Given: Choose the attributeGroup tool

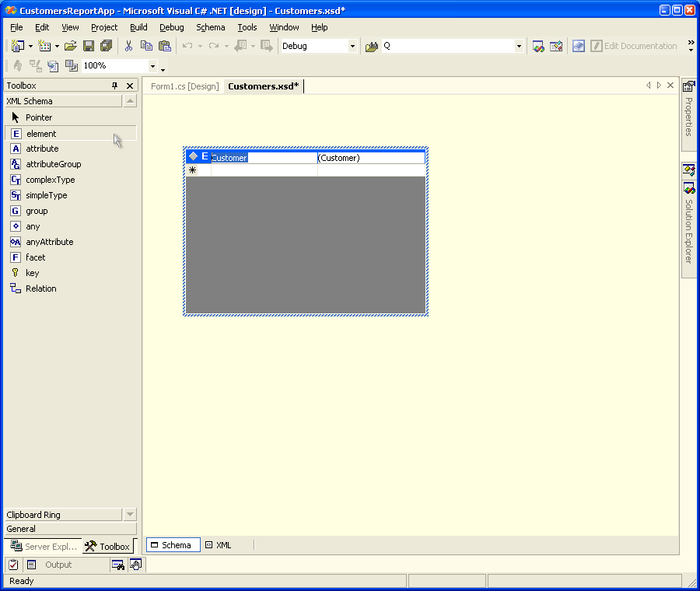Looking at the screenshot, I should tap(53, 164).
